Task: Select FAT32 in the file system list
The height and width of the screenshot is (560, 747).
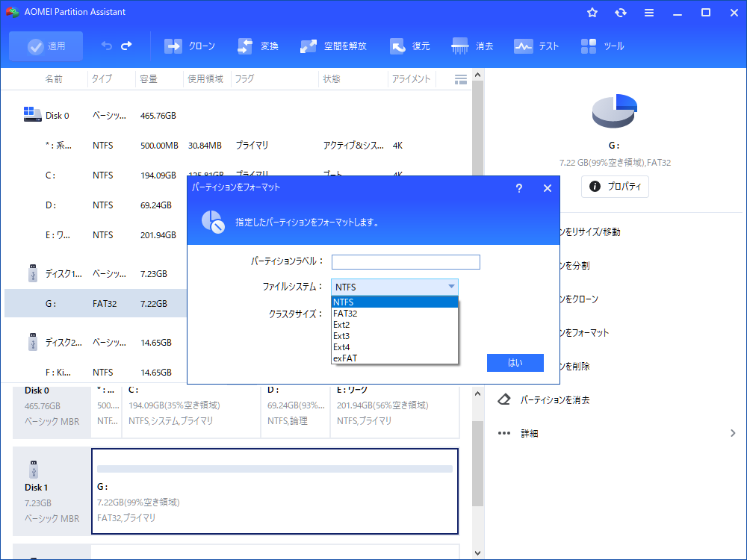Action: click(x=394, y=314)
